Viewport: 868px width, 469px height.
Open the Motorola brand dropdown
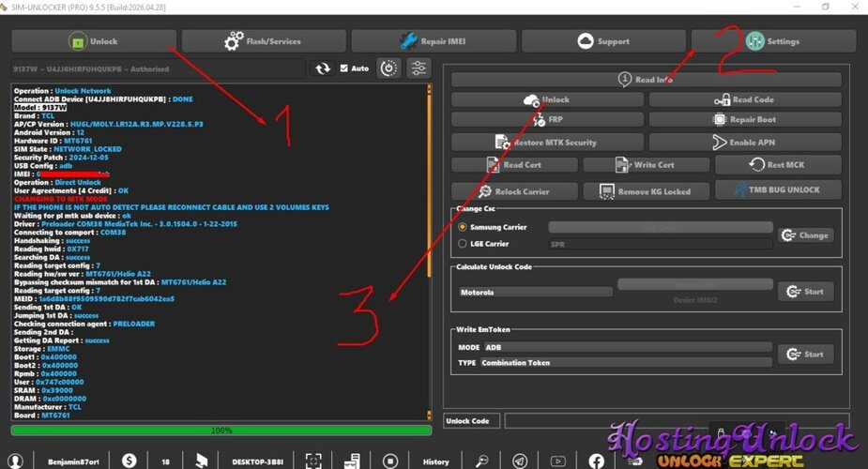coord(535,292)
